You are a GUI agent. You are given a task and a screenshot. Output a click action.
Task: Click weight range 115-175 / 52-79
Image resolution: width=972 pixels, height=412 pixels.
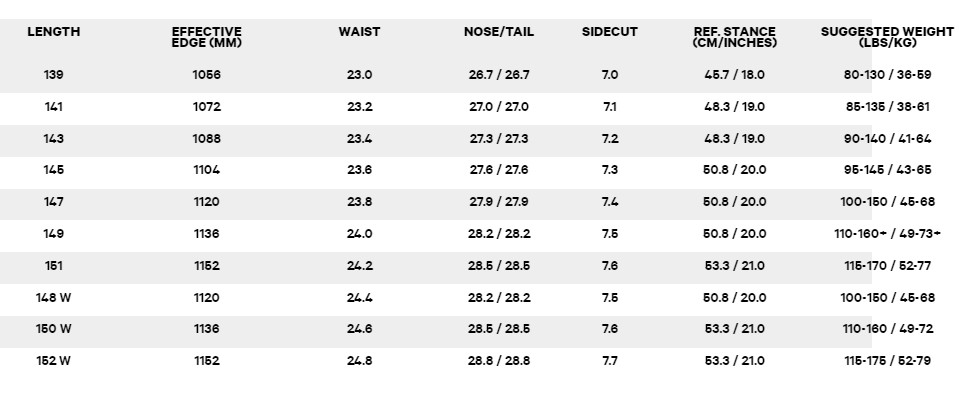(x=887, y=361)
